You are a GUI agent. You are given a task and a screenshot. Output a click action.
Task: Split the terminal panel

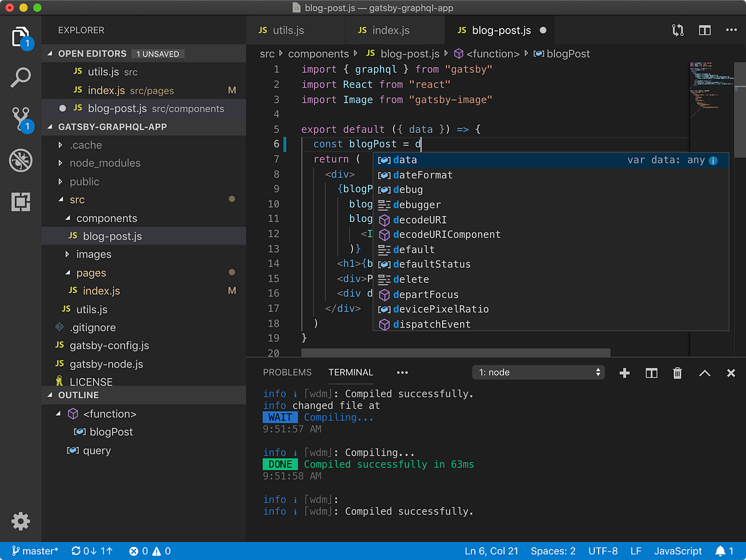click(x=650, y=373)
